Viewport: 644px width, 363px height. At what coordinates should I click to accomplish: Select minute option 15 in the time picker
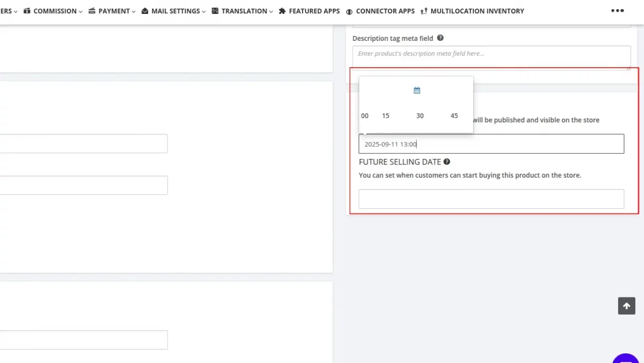coord(385,115)
